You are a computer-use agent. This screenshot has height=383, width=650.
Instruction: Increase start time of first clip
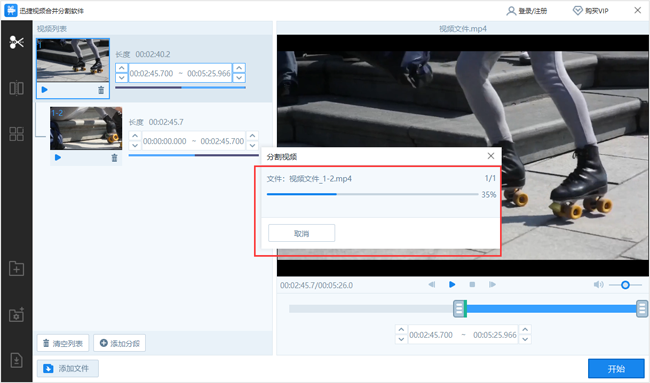coord(121,68)
